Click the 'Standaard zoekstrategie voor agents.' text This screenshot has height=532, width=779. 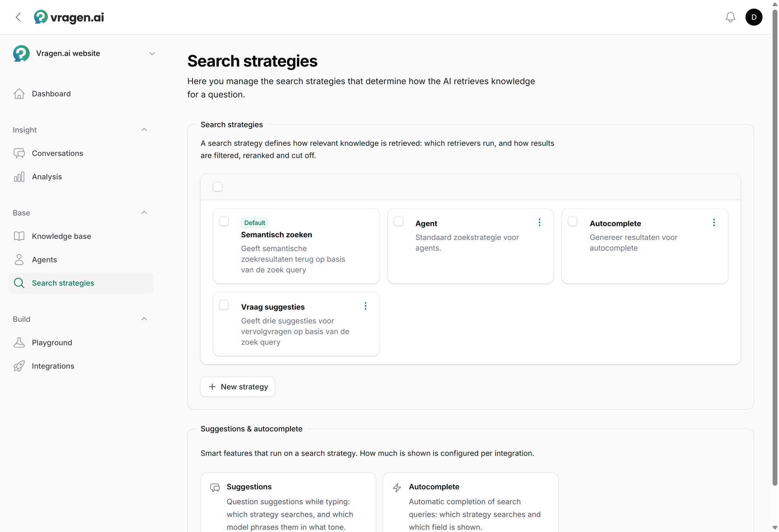click(x=467, y=243)
